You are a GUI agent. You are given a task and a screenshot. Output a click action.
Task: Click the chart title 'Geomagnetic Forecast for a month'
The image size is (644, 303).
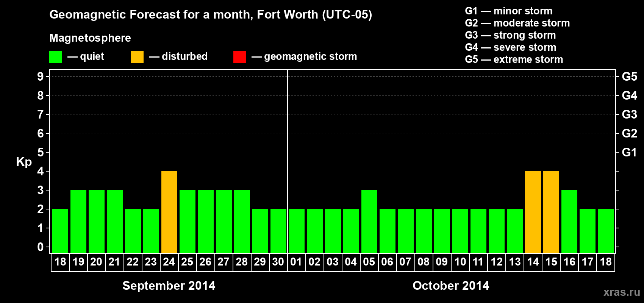tap(151, 14)
